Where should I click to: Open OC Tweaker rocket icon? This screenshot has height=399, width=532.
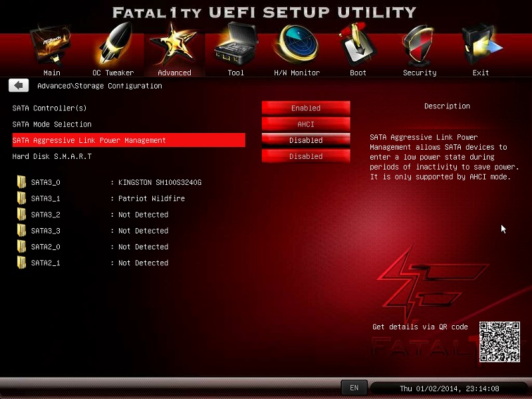[113, 47]
